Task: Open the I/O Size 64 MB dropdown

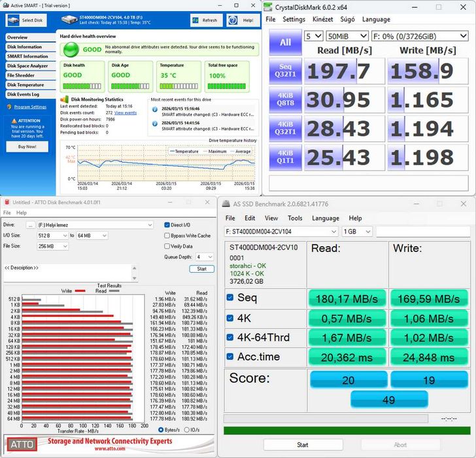Action: [92, 236]
